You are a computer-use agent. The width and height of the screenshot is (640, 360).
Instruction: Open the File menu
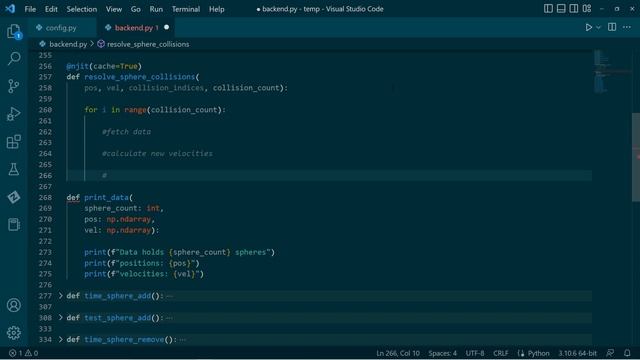30,9
